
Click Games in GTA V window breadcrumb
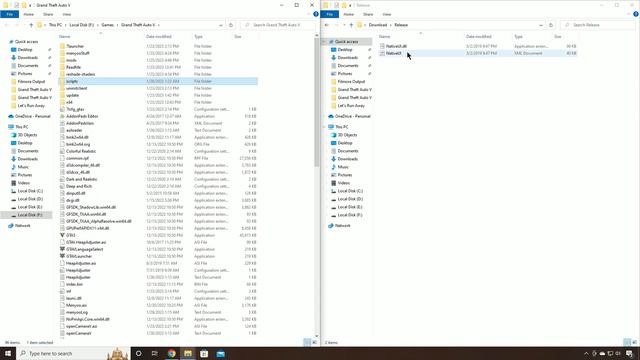(x=108, y=25)
